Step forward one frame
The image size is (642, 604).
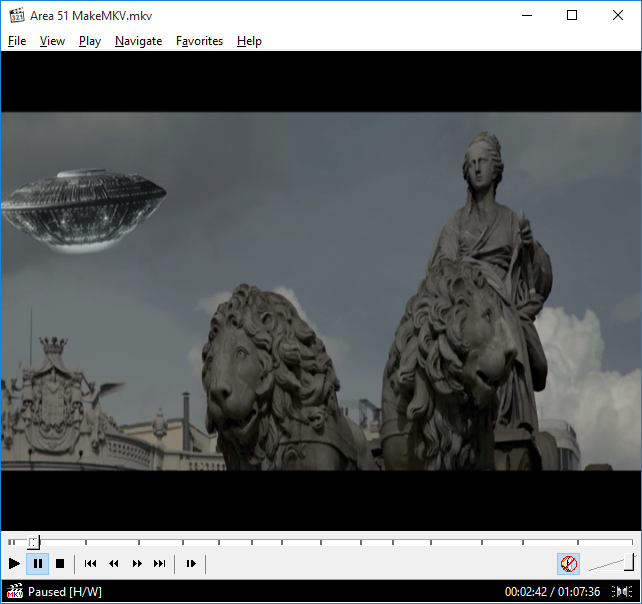coord(191,563)
